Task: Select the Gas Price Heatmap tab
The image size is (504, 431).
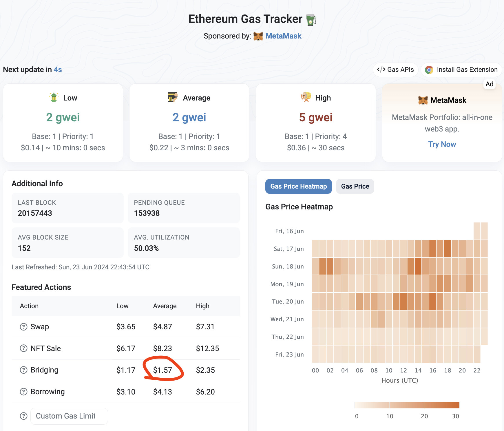Action: click(x=298, y=186)
